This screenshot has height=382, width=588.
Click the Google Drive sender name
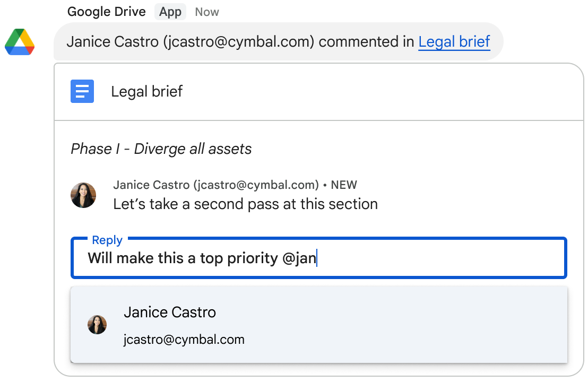[x=106, y=12]
